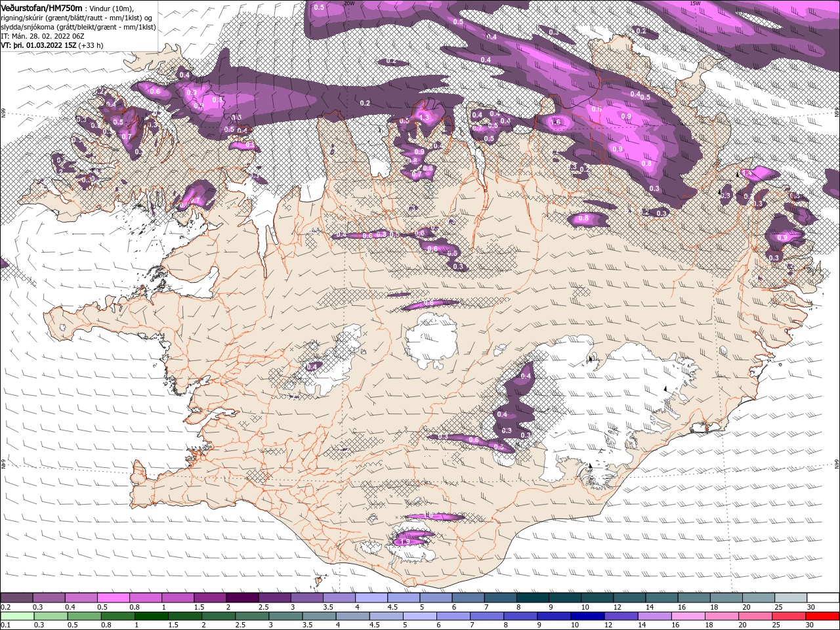Click the 15W longitude label at top
The width and height of the screenshot is (840, 630).
pos(696,3)
